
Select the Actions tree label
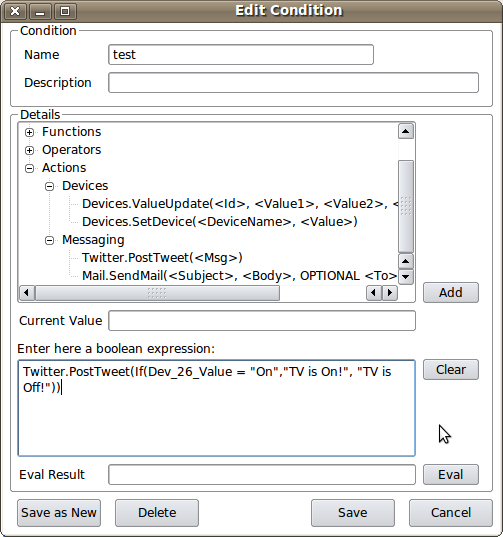[64, 168]
